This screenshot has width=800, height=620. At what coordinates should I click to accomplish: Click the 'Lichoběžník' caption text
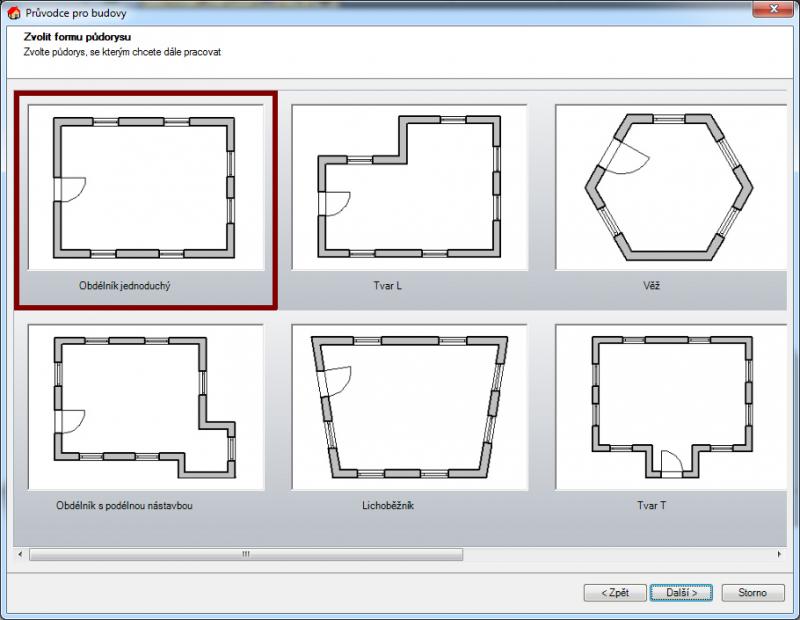point(387,506)
